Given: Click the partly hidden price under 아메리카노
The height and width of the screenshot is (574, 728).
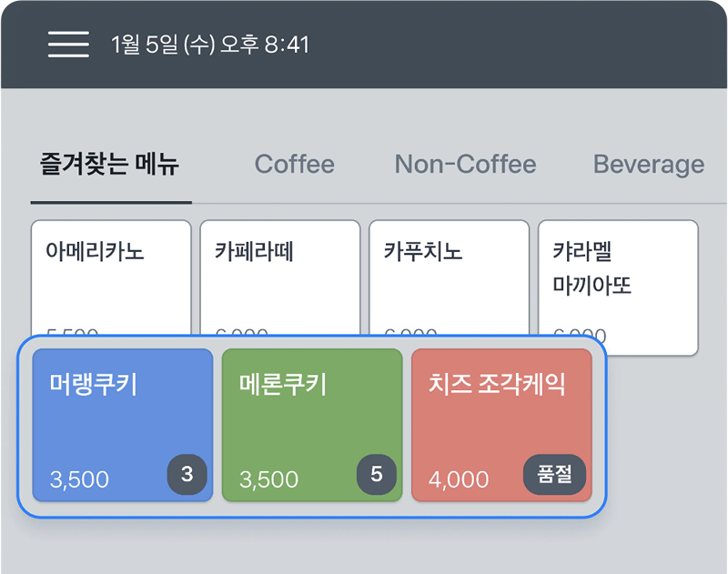Looking at the screenshot, I should point(73,334).
